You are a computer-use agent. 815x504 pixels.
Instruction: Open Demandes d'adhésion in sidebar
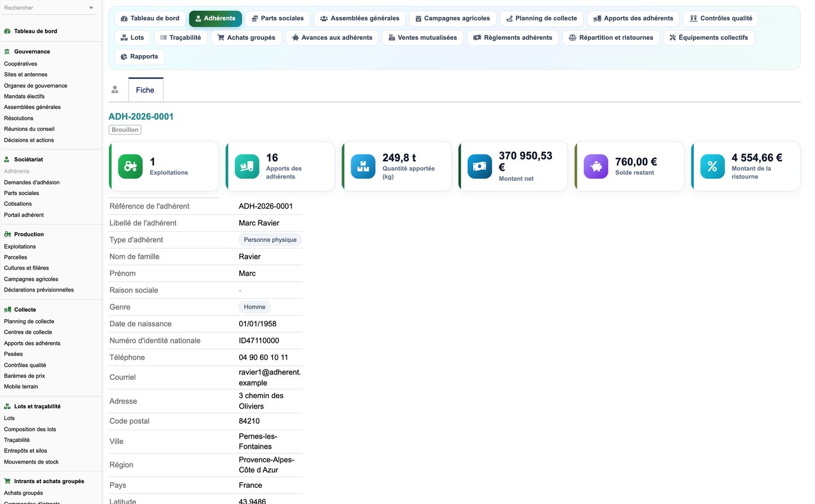pos(32,183)
